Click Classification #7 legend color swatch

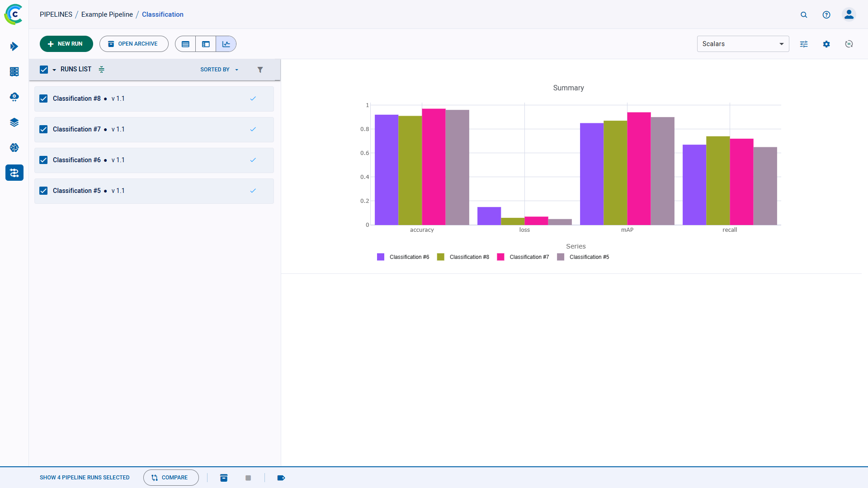[x=500, y=257]
